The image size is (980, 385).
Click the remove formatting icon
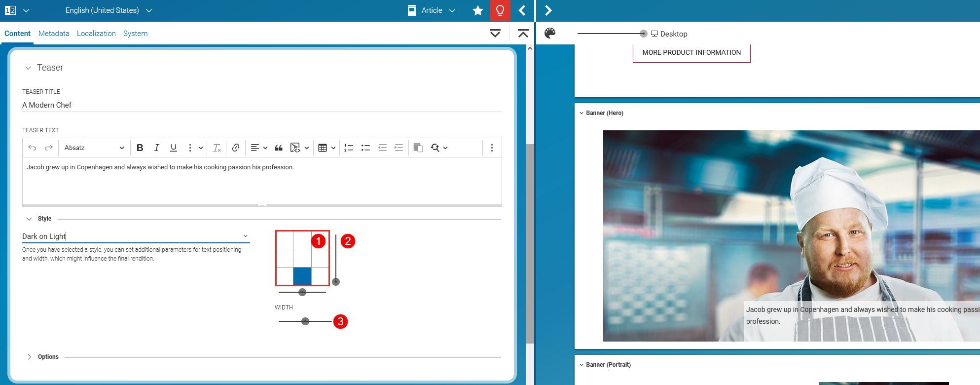(x=217, y=148)
